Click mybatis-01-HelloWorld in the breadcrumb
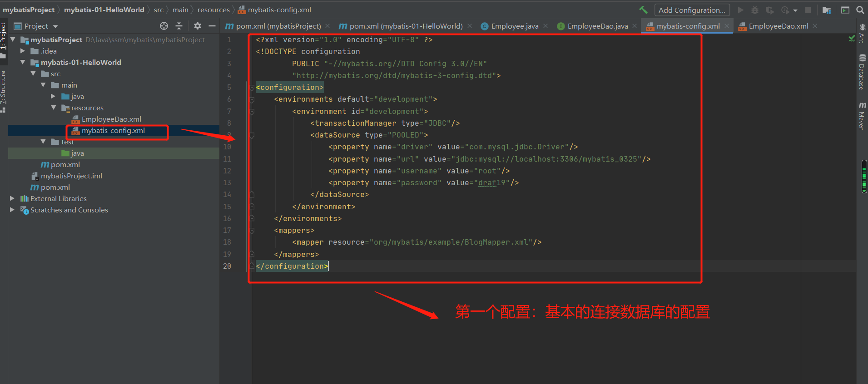Viewport: 868px width, 384px height. pyautogui.click(x=104, y=10)
